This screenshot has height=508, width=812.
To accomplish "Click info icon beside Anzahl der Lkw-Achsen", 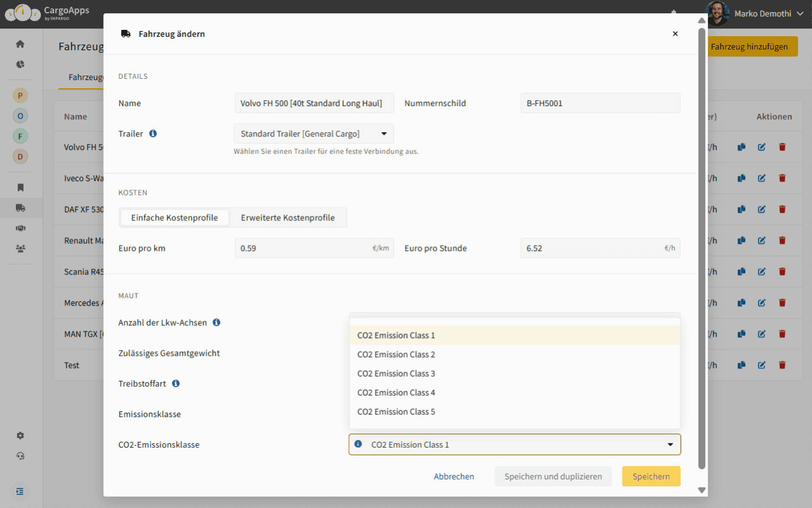I will (x=216, y=323).
